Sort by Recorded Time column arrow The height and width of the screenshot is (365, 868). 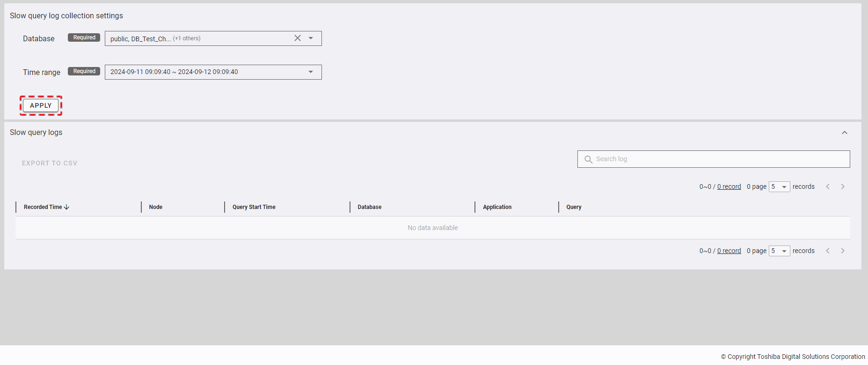(66, 207)
